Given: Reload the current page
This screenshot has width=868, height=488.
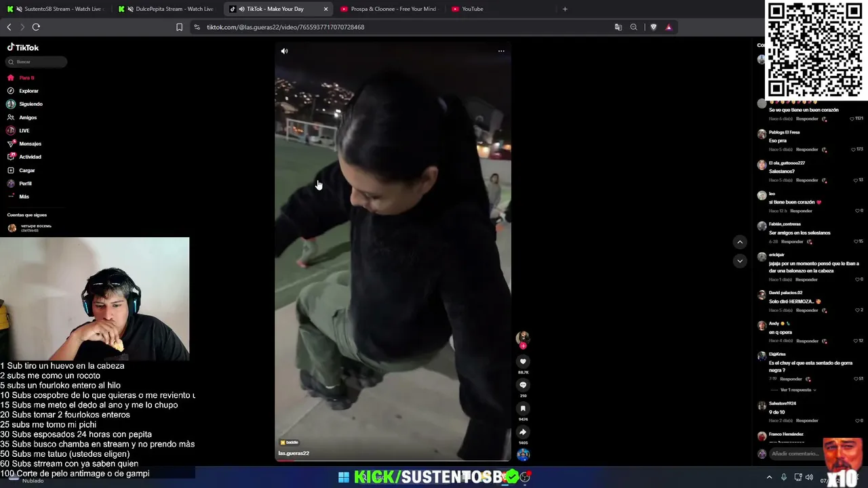Looking at the screenshot, I should [36, 27].
